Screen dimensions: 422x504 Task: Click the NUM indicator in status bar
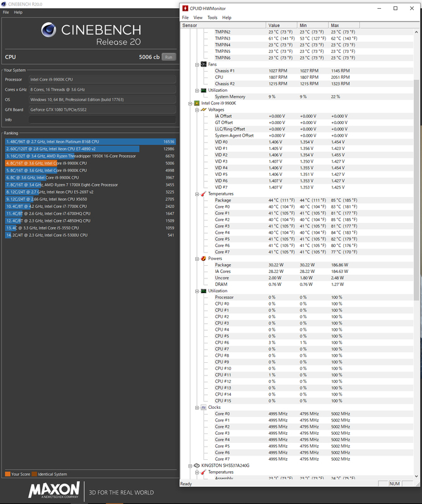point(394,483)
